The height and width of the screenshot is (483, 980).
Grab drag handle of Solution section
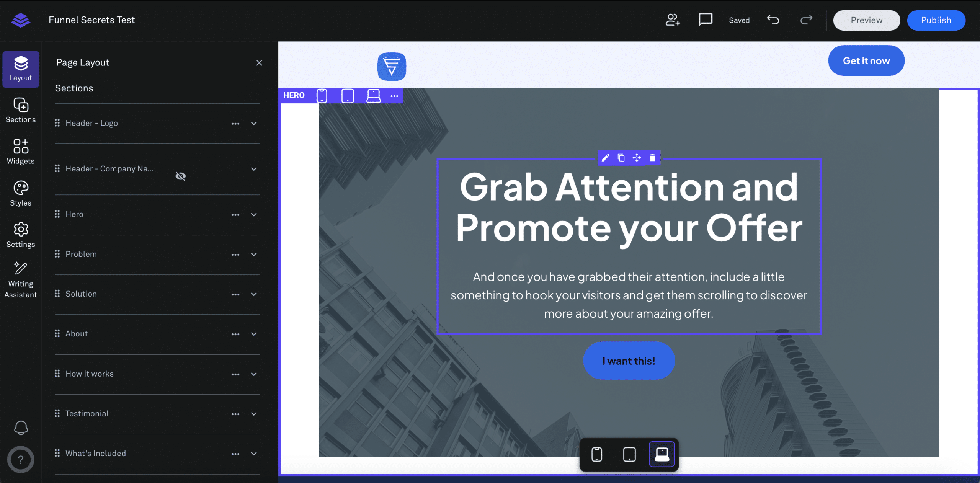tap(57, 294)
